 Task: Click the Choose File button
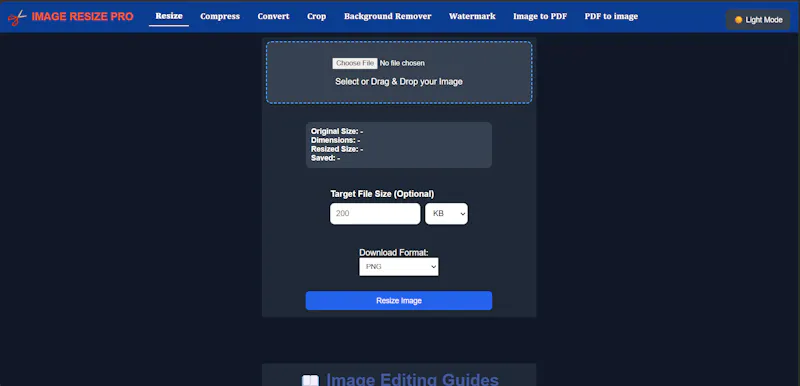click(355, 63)
